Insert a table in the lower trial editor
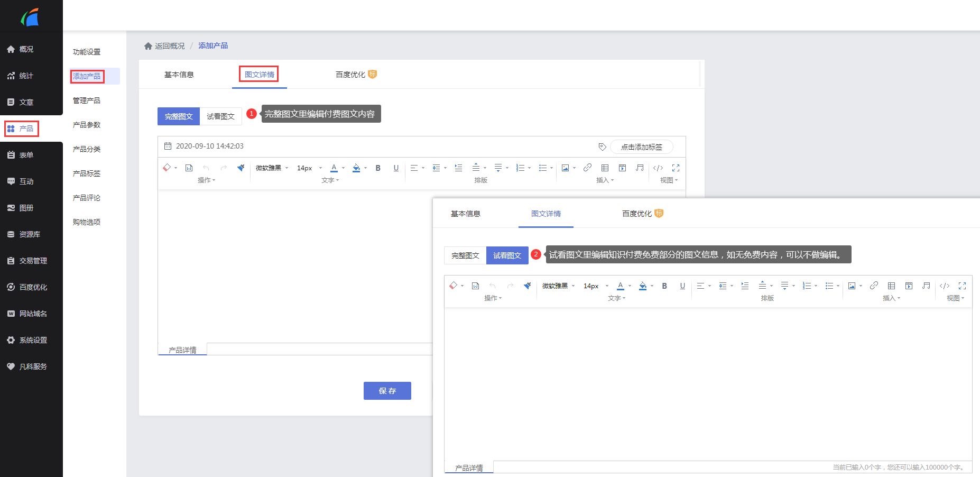The width and height of the screenshot is (980, 477). point(891,286)
